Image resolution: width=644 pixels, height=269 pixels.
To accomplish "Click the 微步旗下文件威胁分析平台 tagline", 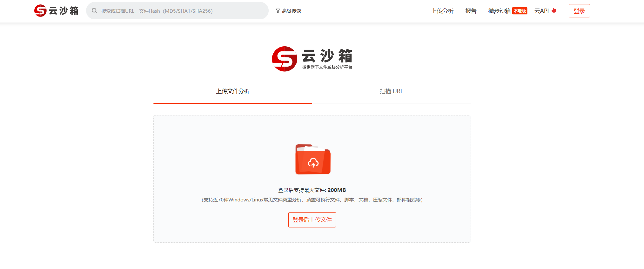I will 327,67.
